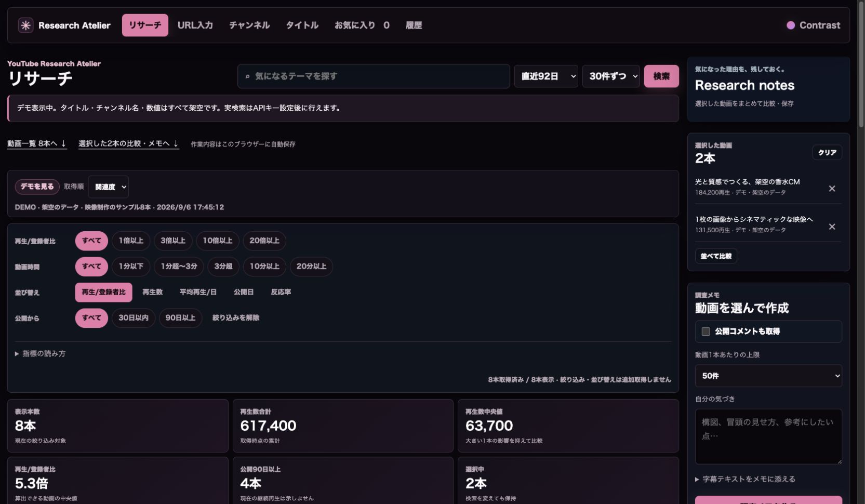Click the 再生数中央値 63,700 stat card

tap(568, 426)
